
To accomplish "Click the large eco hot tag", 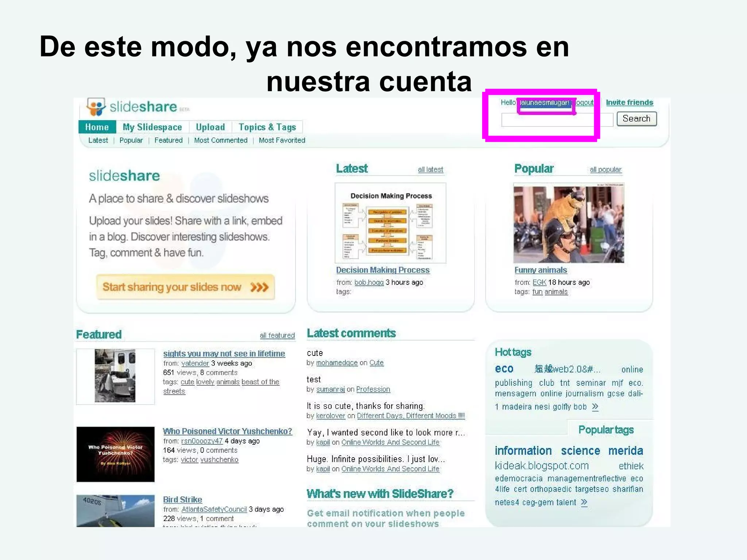I will click(x=504, y=369).
